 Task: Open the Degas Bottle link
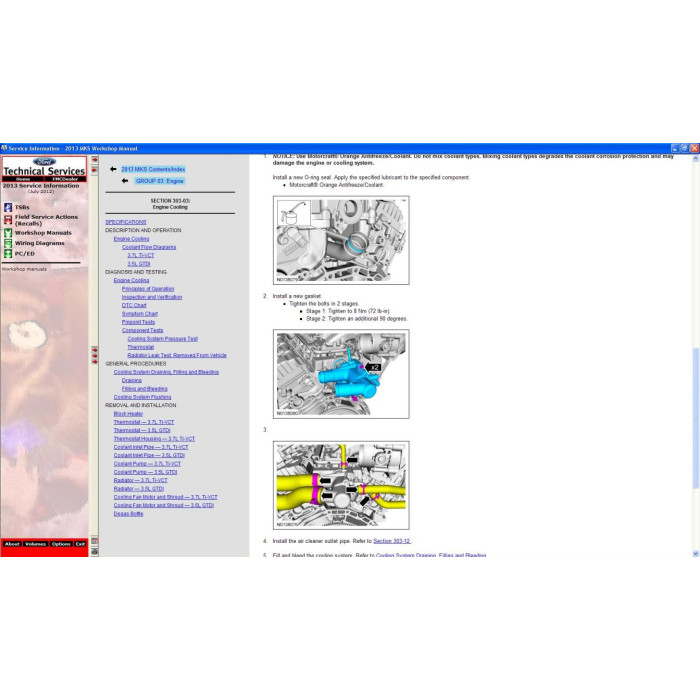pyautogui.click(x=129, y=514)
